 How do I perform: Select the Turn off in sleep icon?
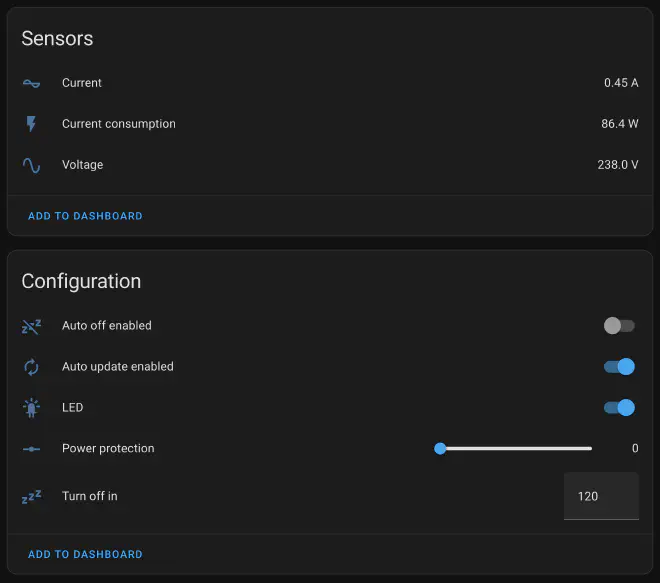(31, 496)
